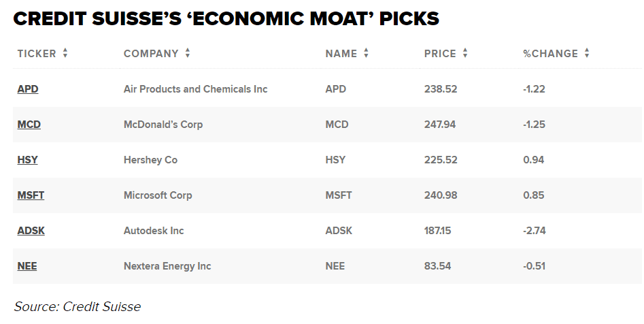Follow the HSY ticker link

(28, 160)
